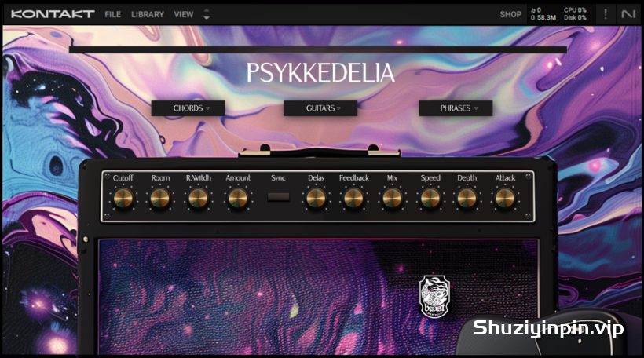Click the CPU 0% usage readout
This screenshot has height=358, width=644.
[x=575, y=10]
